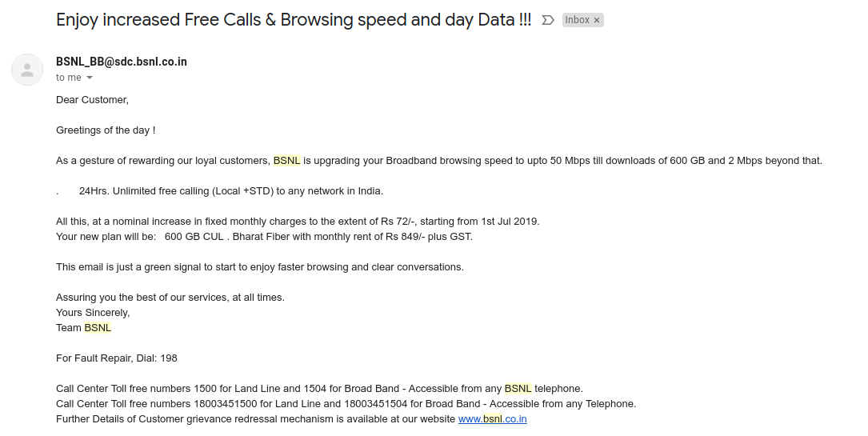The image size is (868, 436).
Task: Click the sender address BSNL_BB@sdc.bsnl.co.in
Action: click(122, 62)
